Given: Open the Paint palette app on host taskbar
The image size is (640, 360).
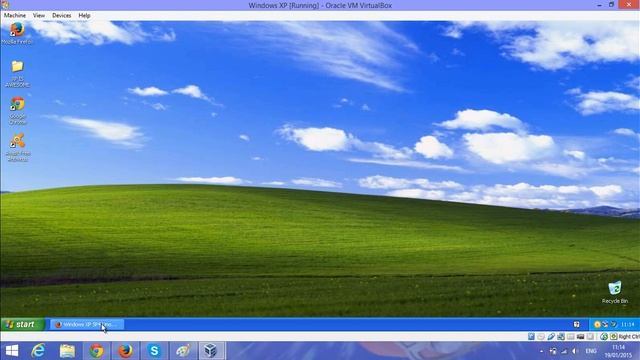Looking at the screenshot, I should [x=182, y=351].
